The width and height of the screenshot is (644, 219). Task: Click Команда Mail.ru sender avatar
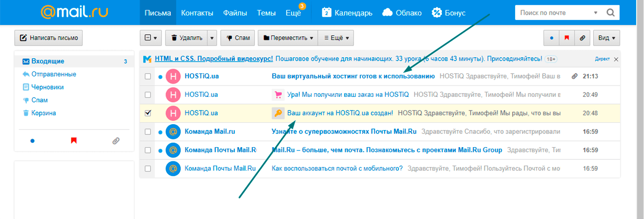pyautogui.click(x=173, y=131)
